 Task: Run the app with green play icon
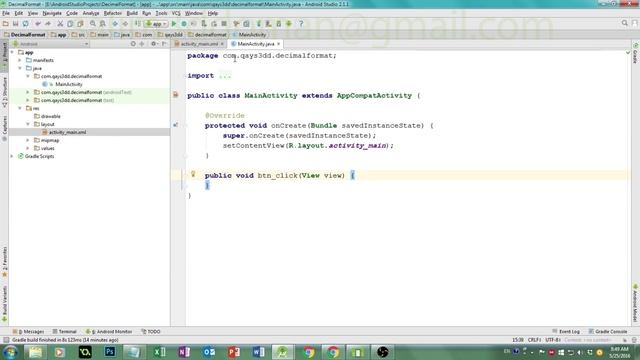coord(174,24)
